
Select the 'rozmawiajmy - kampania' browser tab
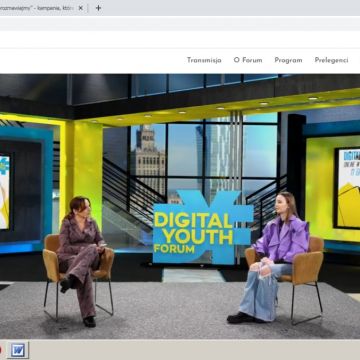click(x=37, y=8)
